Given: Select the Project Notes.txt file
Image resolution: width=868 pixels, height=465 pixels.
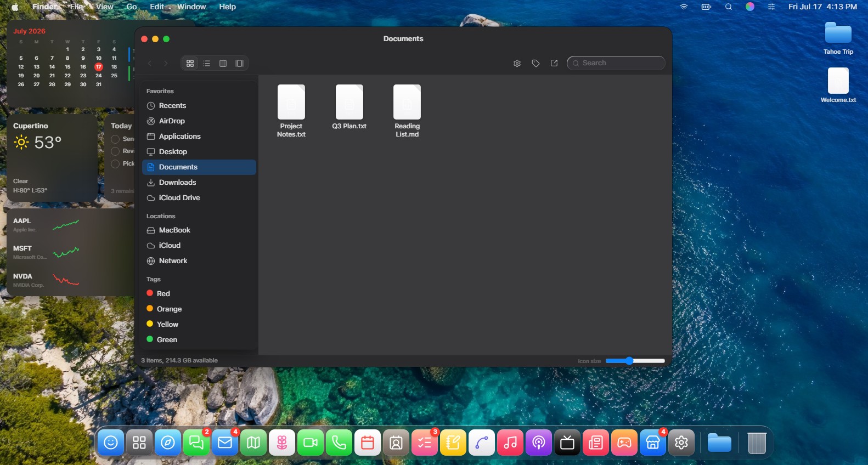Looking at the screenshot, I should [x=291, y=111].
